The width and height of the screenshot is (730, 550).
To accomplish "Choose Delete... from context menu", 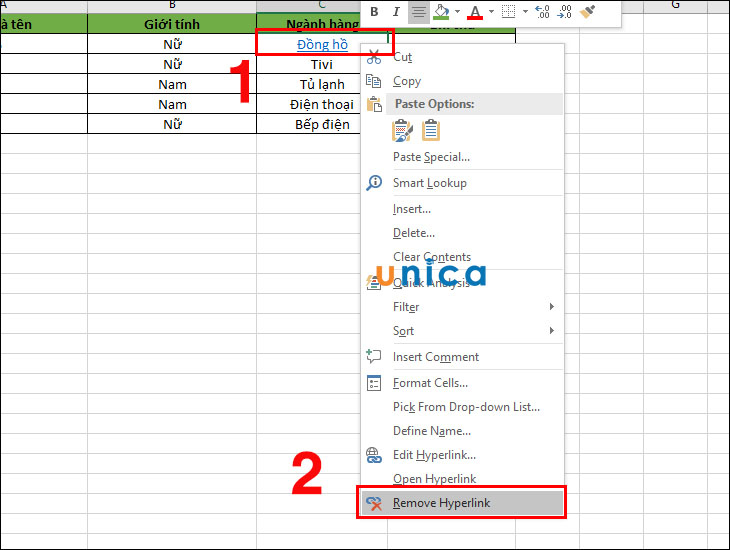I will (x=414, y=233).
